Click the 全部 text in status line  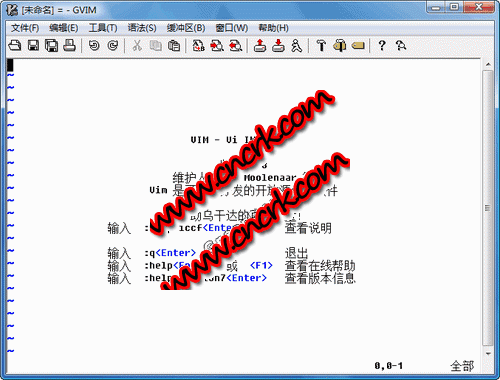click(462, 366)
